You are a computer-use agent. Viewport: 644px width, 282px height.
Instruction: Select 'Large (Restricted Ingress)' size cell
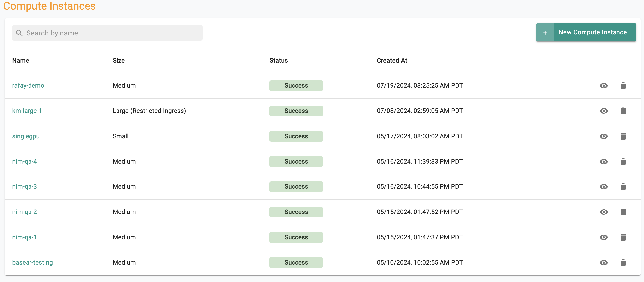[x=149, y=111]
